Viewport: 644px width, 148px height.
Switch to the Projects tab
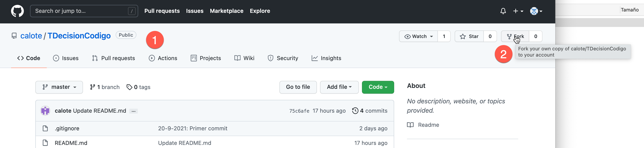pos(206,58)
